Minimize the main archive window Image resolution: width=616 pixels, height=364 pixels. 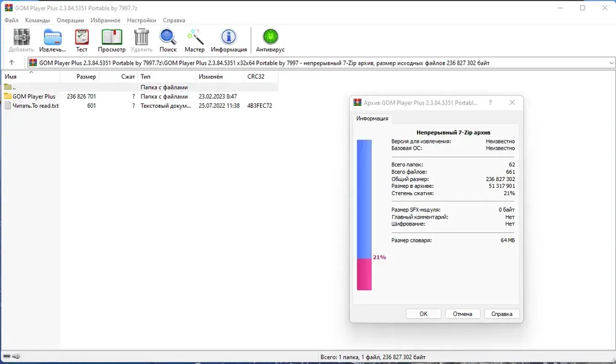[x=561, y=8]
